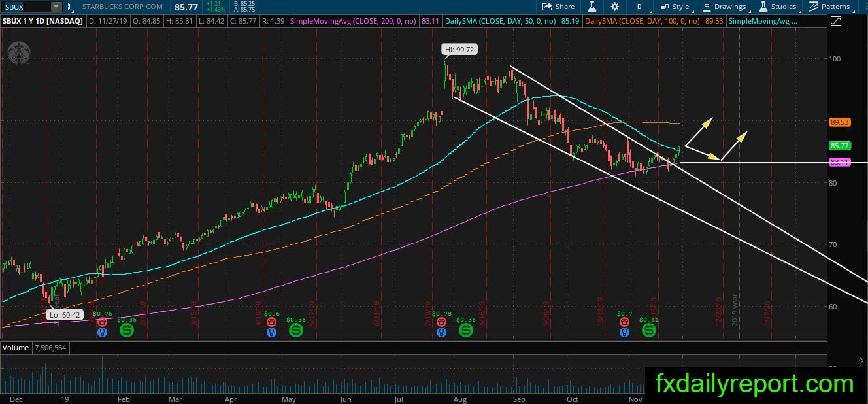Viewport: 868px width, 404px height.
Task: Click the B: 85.25 bid quote
Action: (x=244, y=3)
